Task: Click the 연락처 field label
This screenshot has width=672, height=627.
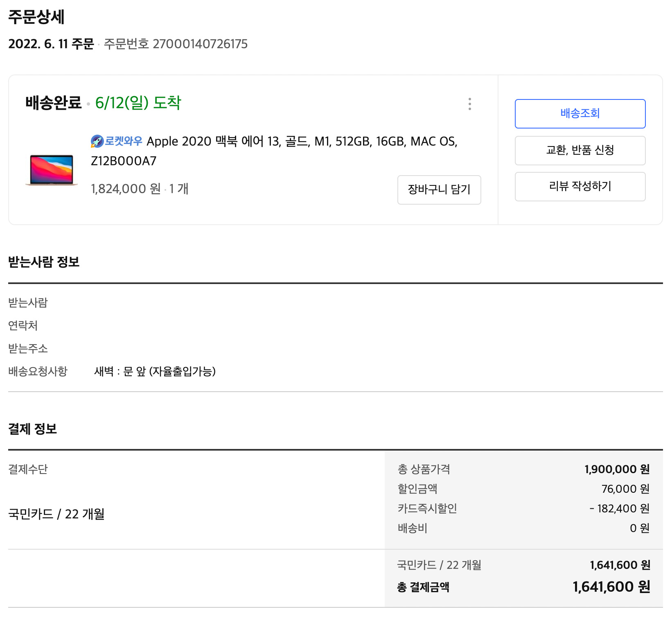Action: 23,326
